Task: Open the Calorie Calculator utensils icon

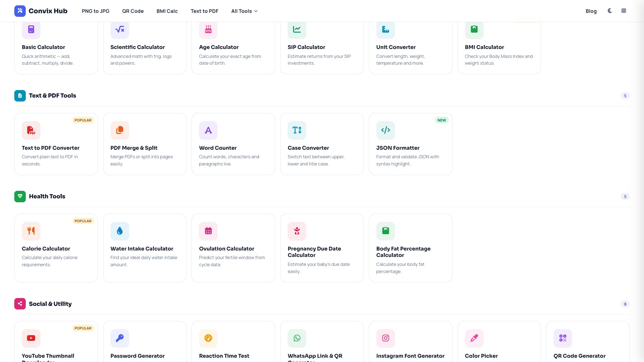Action: pyautogui.click(x=31, y=231)
